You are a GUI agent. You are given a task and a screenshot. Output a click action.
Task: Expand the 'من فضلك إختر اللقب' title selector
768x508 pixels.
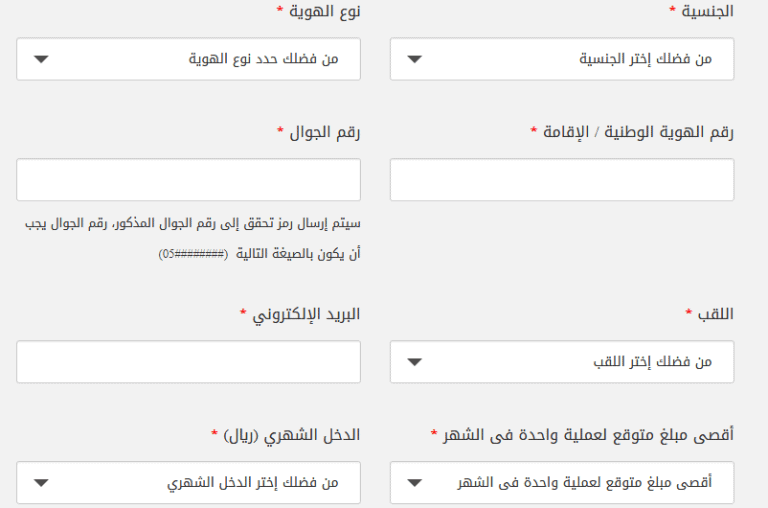[x=562, y=362]
